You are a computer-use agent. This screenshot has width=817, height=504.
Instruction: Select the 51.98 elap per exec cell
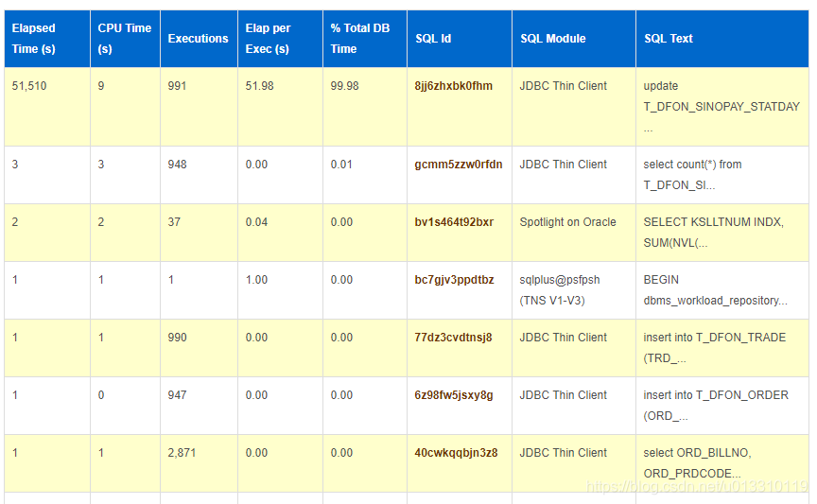(x=280, y=107)
